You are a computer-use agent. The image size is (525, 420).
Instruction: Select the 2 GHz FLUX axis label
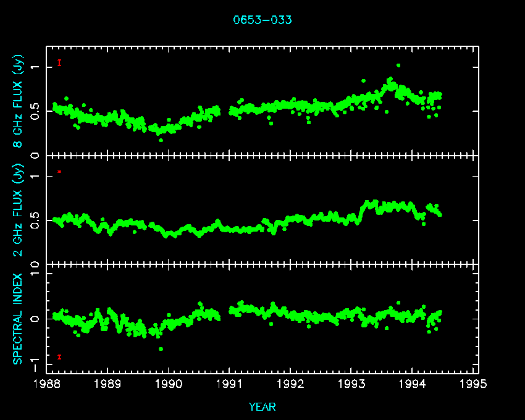point(19,209)
